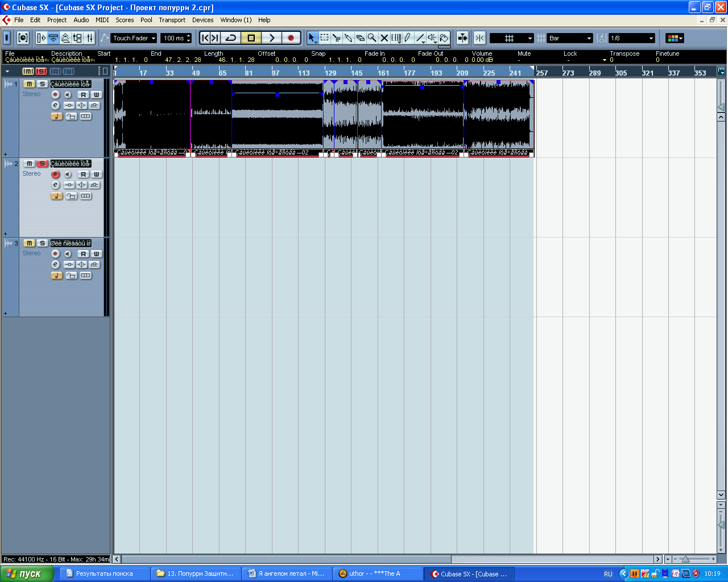Select the Draw pencil tool
This screenshot has height=582, width=728.
tap(408, 38)
